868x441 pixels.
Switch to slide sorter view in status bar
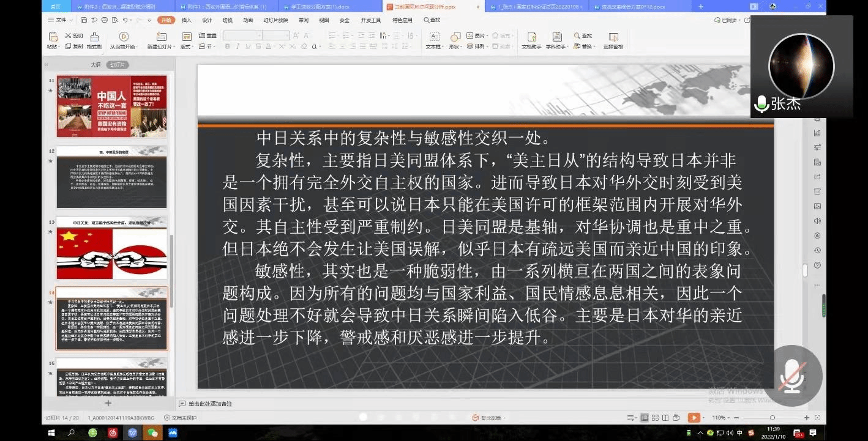pyautogui.click(x=654, y=418)
